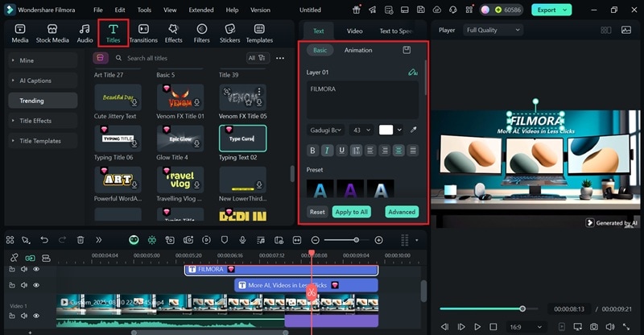The width and height of the screenshot is (644, 335).
Task: Hide the FILMORA title track
Action: pos(36,269)
